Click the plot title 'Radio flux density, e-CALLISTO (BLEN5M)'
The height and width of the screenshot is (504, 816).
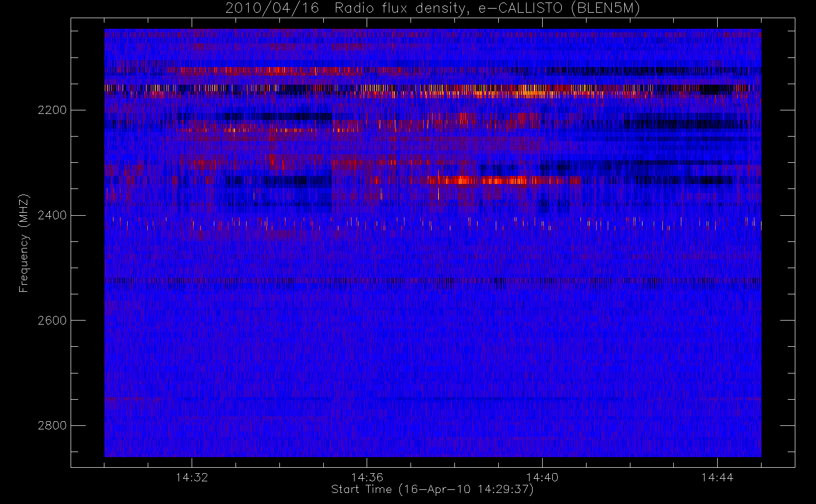click(487, 9)
